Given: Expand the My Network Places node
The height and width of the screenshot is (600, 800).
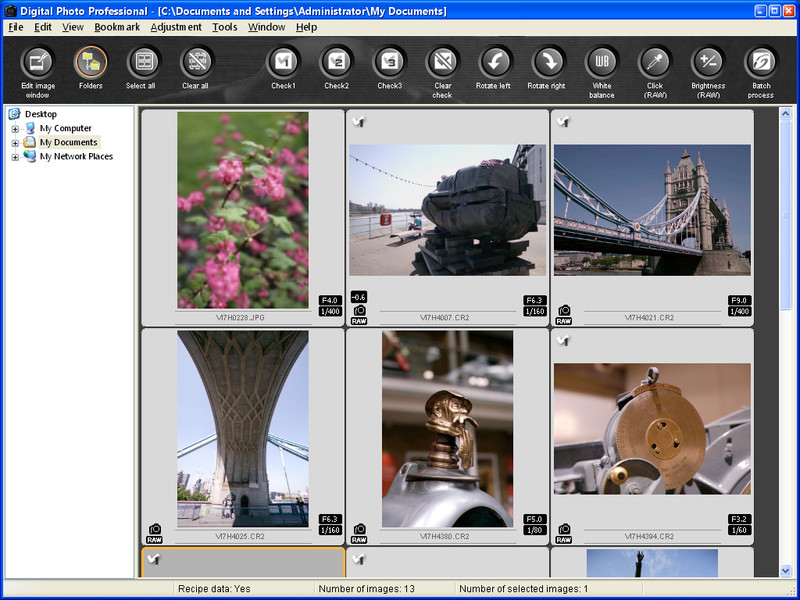Looking at the screenshot, I should point(15,158).
